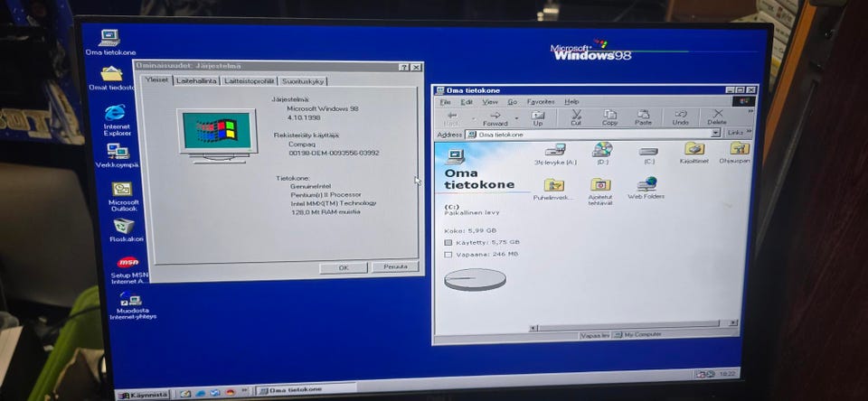The width and height of the screenshot is (868, 401).
Task: Open the Muodosta Internet-yhteys desktop icon
Action: click(132, 305)
